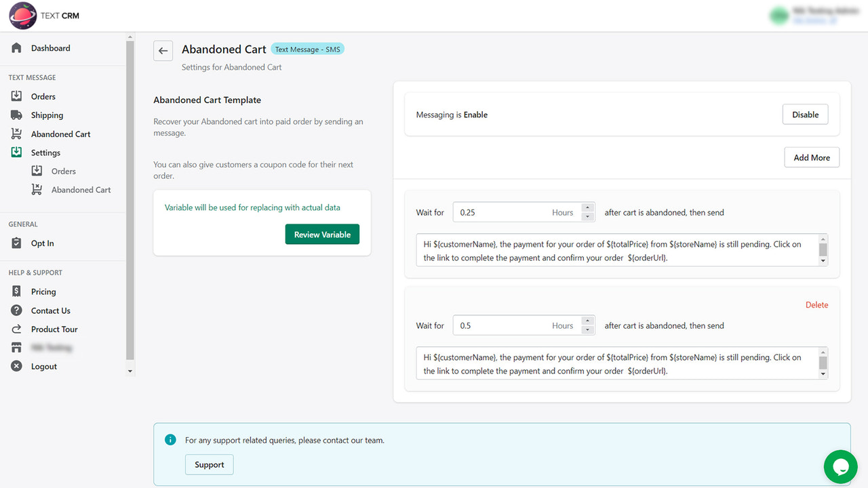Select the Abandoned Cart icon in sidebar
Viewport: 868px width, 488px height.
(x=16, y=134)
